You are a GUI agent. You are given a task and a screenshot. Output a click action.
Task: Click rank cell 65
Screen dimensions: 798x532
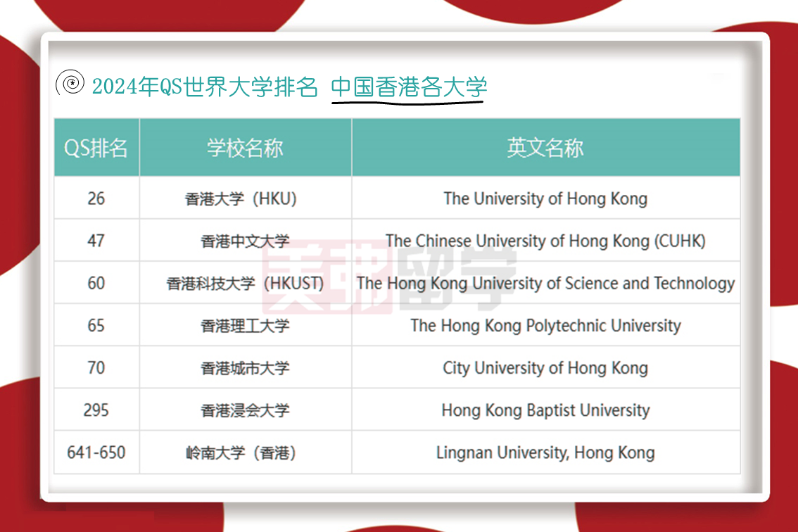(x=96, y=325)
